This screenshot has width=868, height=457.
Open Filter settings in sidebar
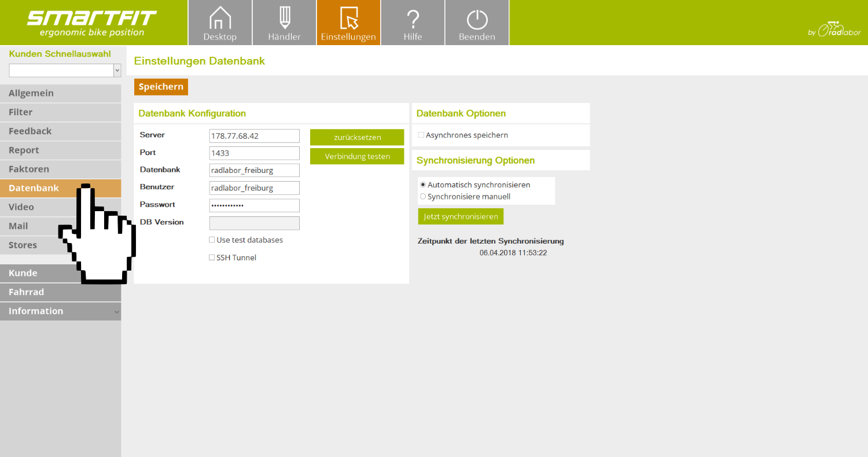(60, 112)
